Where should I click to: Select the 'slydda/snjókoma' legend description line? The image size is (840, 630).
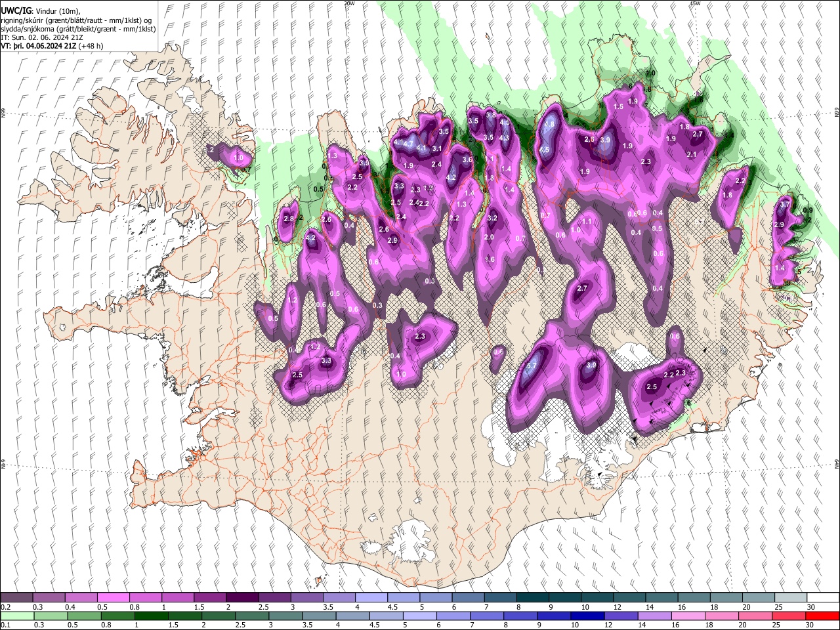click(78, 29)
